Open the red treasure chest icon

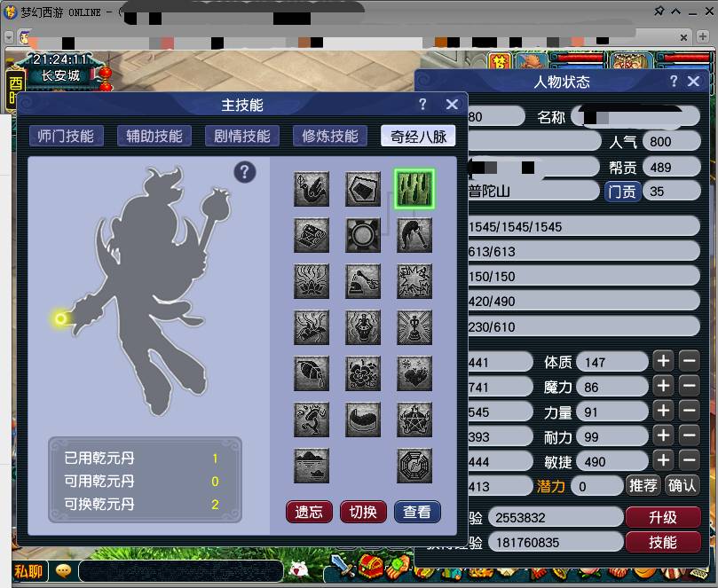point(371,566)
